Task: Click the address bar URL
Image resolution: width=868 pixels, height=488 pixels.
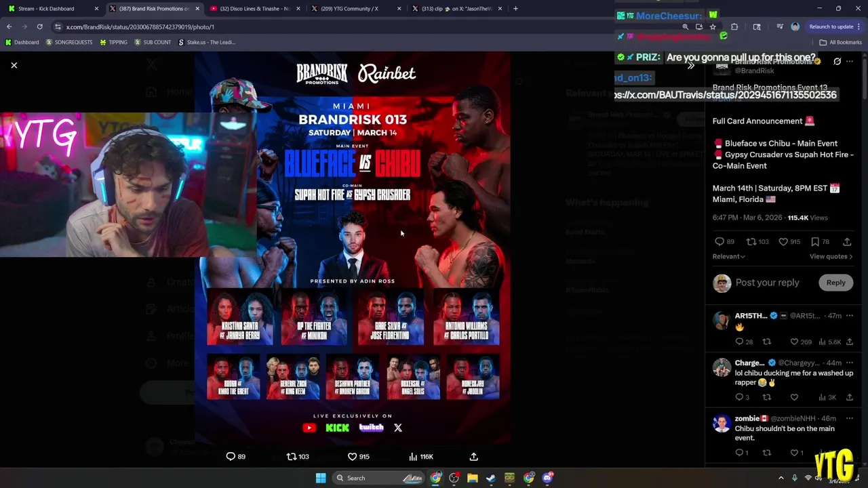Action: [x=140, y=27]
